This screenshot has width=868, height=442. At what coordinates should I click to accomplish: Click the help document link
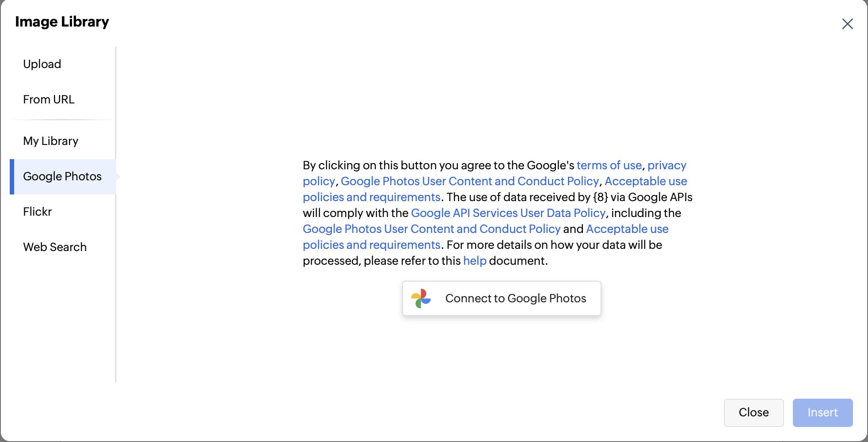pos(475,261)
